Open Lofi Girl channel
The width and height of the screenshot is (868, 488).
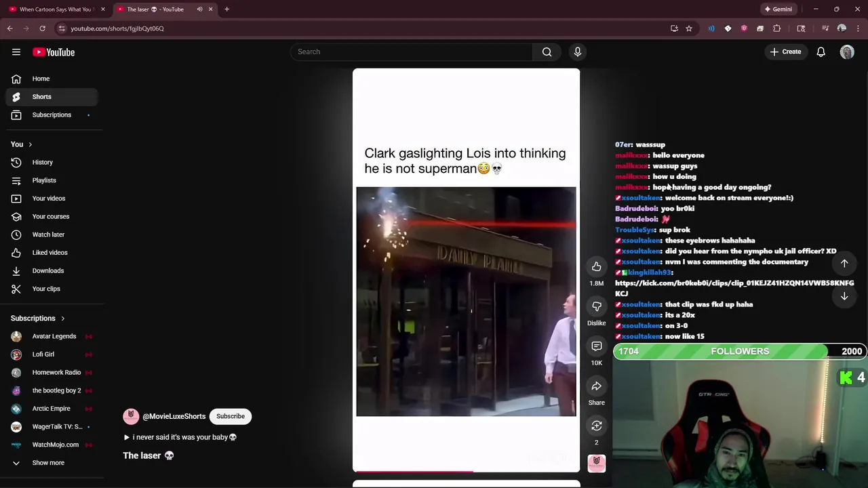click(x=52, y=354)
